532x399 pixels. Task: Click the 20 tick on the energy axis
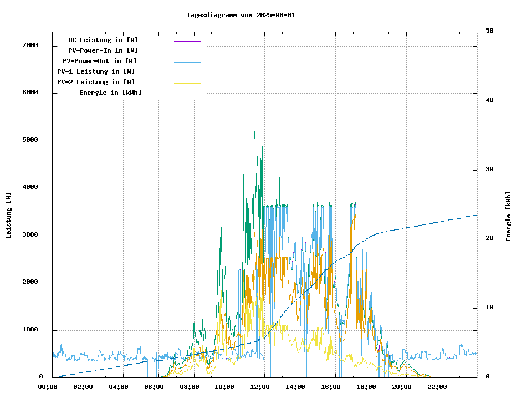click(x=489, y=238)
